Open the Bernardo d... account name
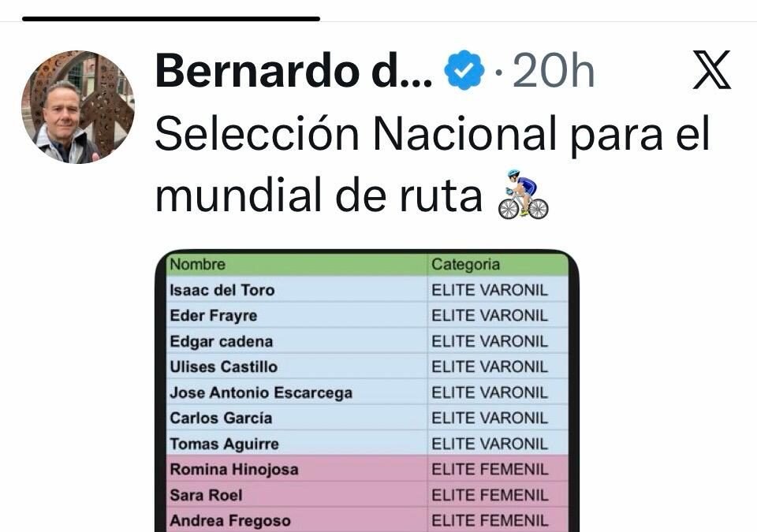This screenshot has height=532, width=757. point(293,70)
